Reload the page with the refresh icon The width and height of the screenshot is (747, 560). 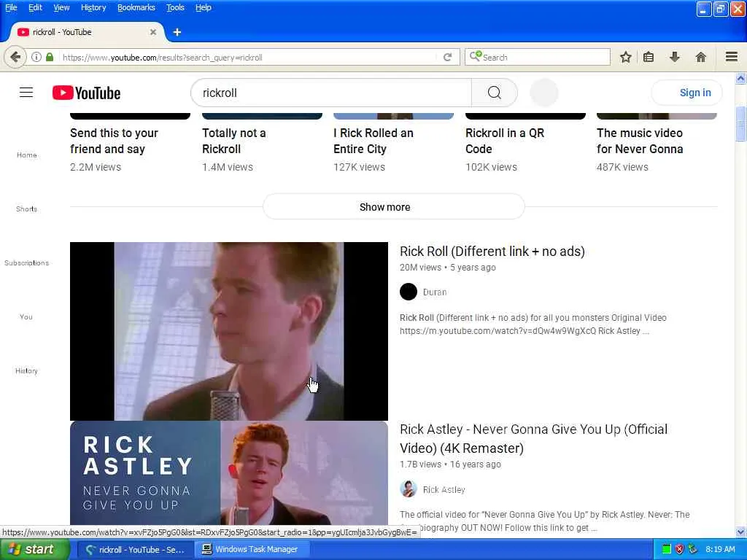447,57
